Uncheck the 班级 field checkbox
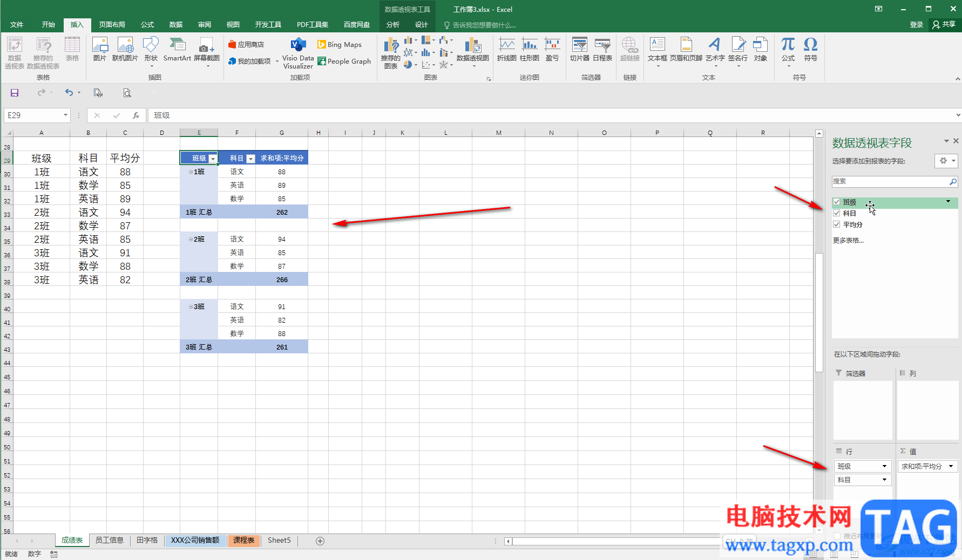Image resolution: width=962 pixels, height=560 pixels. coord(837,202)
